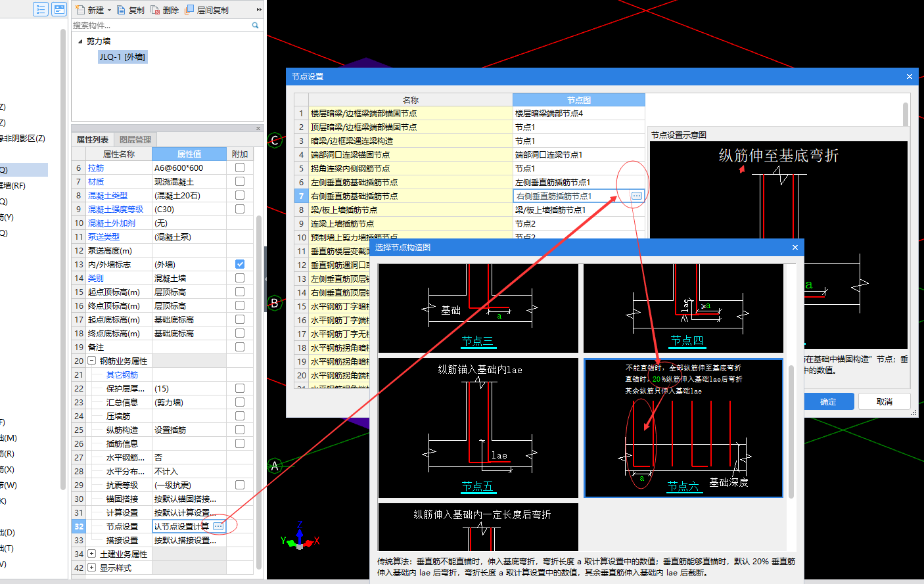The height and width of the screenshot is (584, 924).
Task: Collapse the 剪力墙 tree node
Action: pos(81,41)
